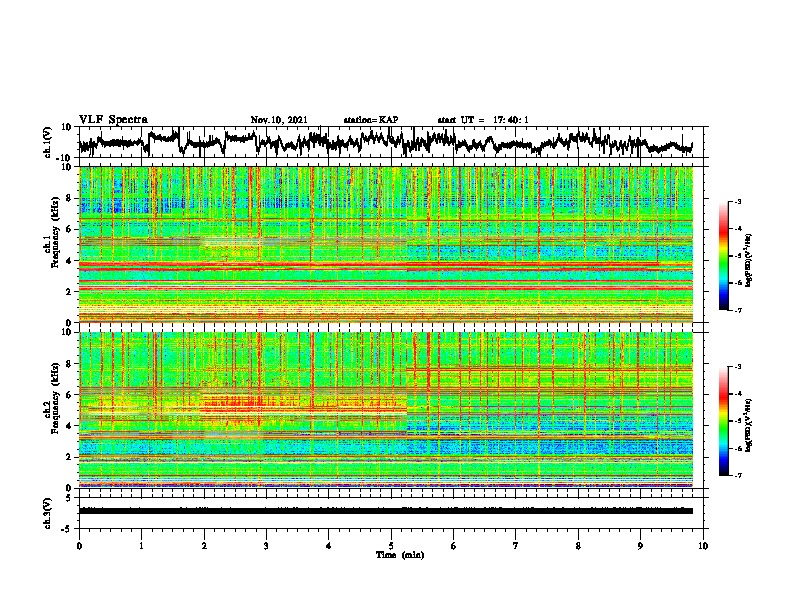Click the ch.2 log PSD colorbar unit label
This screenshot has height=612, width=792.
[749, 425]
